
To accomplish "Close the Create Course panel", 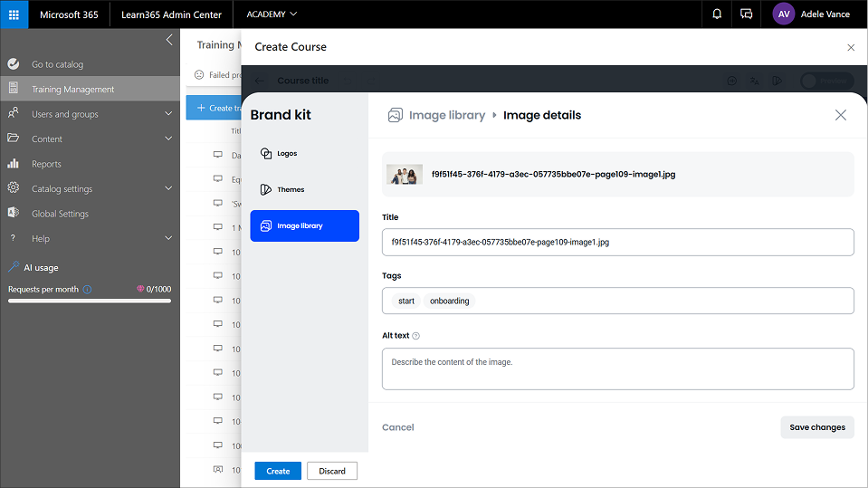I will [850, 47].
